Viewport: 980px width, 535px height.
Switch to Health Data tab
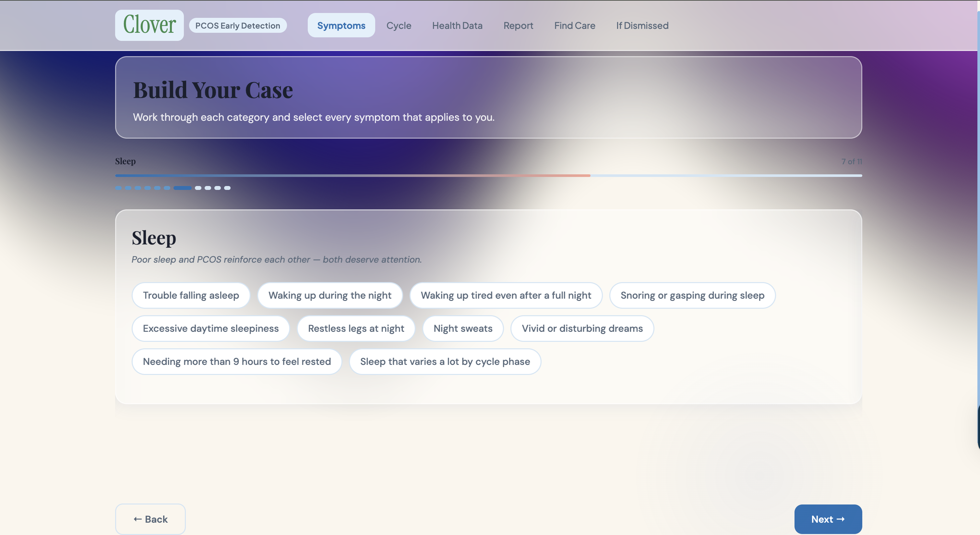(x=457, y=26)
